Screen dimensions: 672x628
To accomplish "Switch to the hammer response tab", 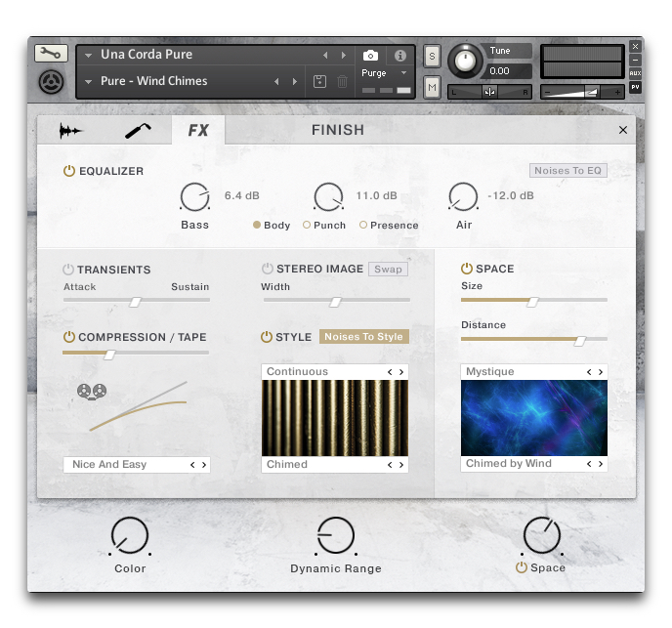I will tap(138, 130).
